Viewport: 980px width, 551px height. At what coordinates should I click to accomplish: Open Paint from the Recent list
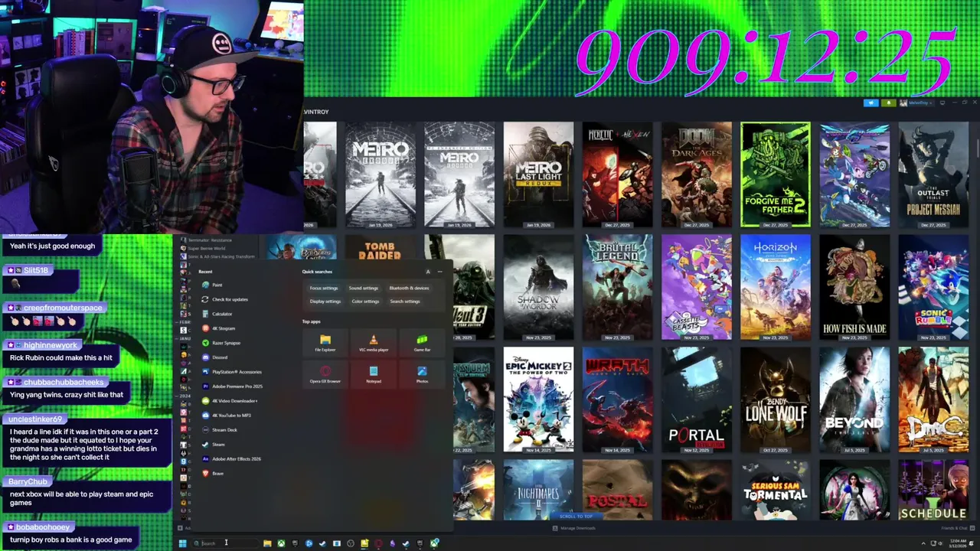[212, 285]
